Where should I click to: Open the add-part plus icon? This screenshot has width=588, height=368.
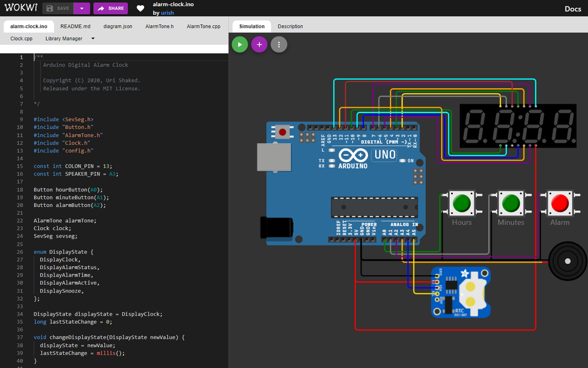coord(259,44)
